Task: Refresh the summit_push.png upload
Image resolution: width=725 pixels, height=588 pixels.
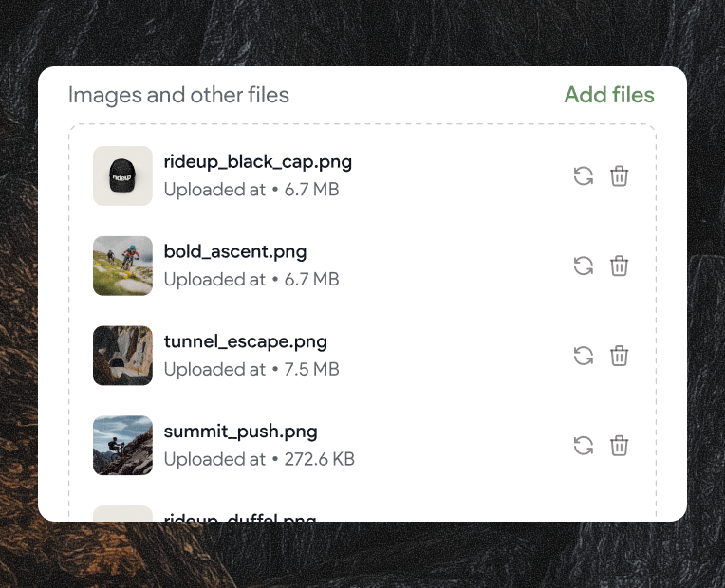Action: [584, 446]
